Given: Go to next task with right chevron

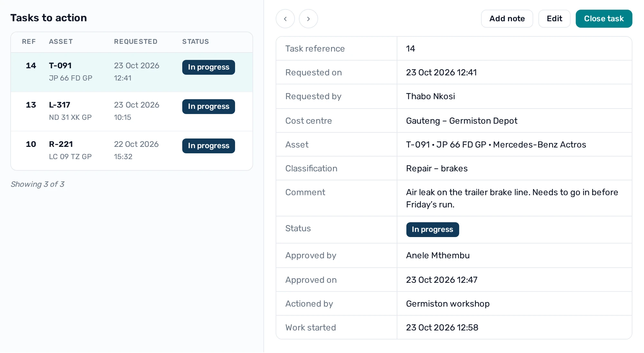Looking at the screenshot, I should (x=308, y=19).
